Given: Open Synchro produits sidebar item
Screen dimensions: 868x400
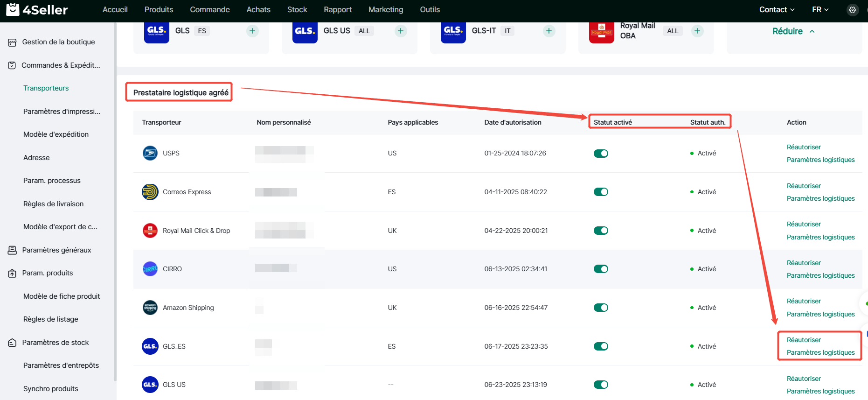Looking at the screenshot, I should click(x=51, y=389).
